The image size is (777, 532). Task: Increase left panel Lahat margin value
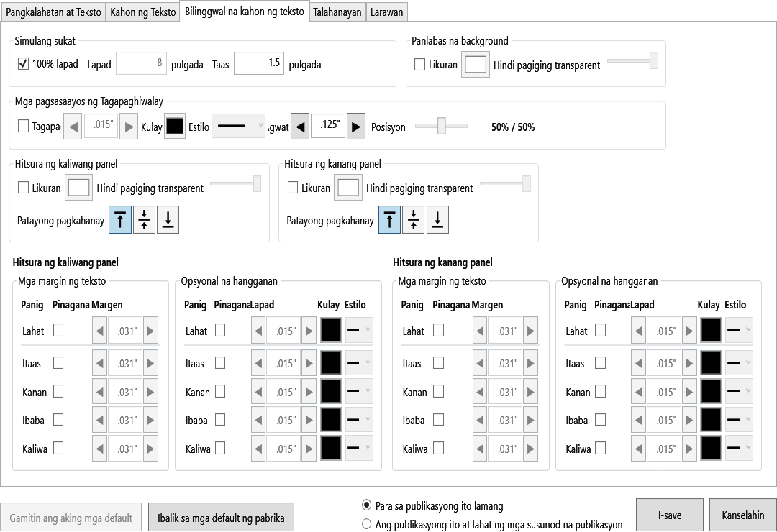(150, 331)
